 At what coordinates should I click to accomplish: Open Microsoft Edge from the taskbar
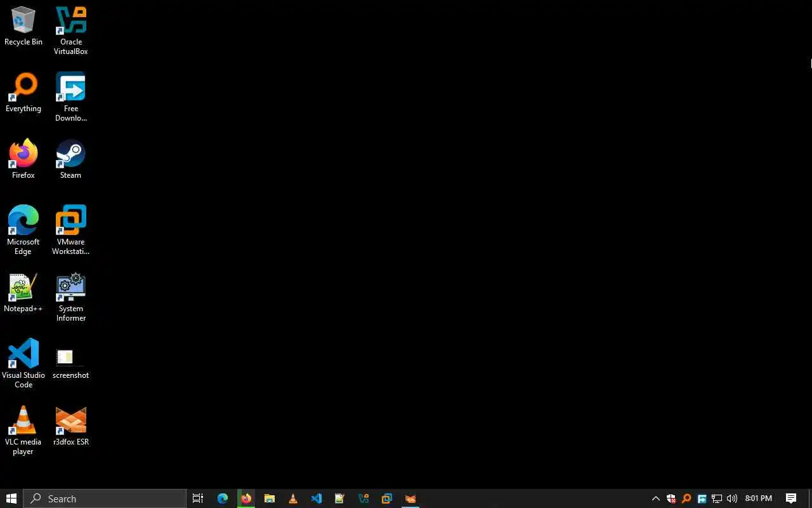click(223, 498)
